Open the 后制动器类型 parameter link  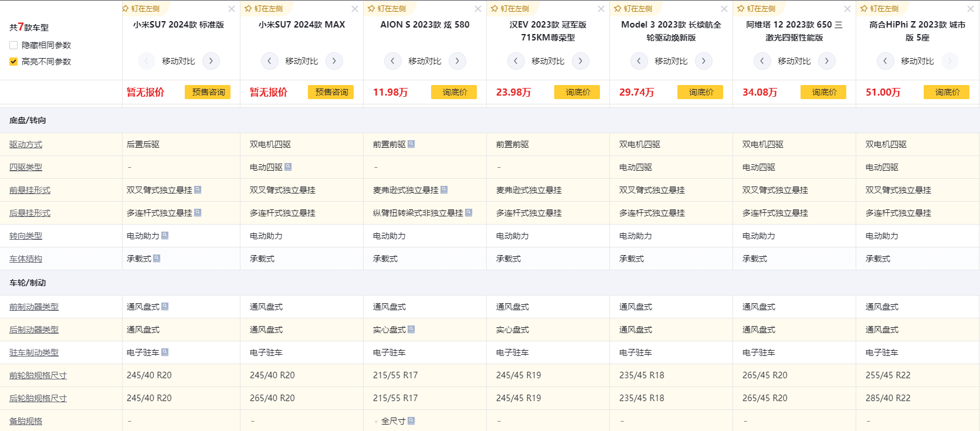pyautogui.click(x=34, y=330)
